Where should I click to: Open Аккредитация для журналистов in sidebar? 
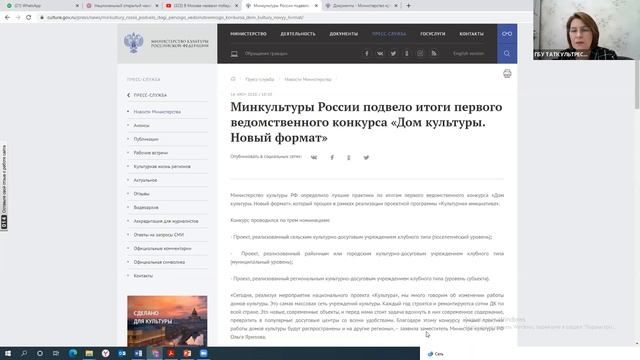point(166,221)
